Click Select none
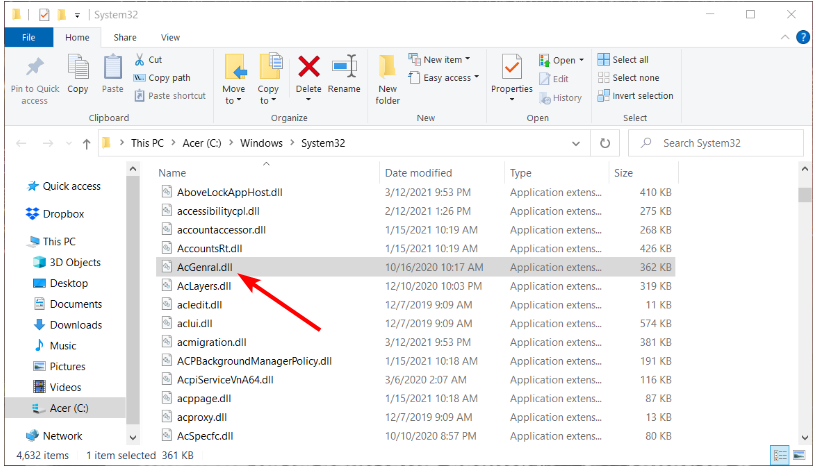 (x=628, y=78)
